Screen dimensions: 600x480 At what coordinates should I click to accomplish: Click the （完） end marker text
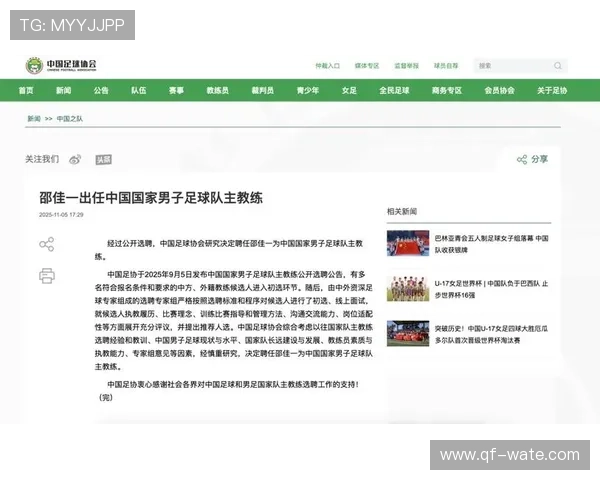click(x=106, y=398)
